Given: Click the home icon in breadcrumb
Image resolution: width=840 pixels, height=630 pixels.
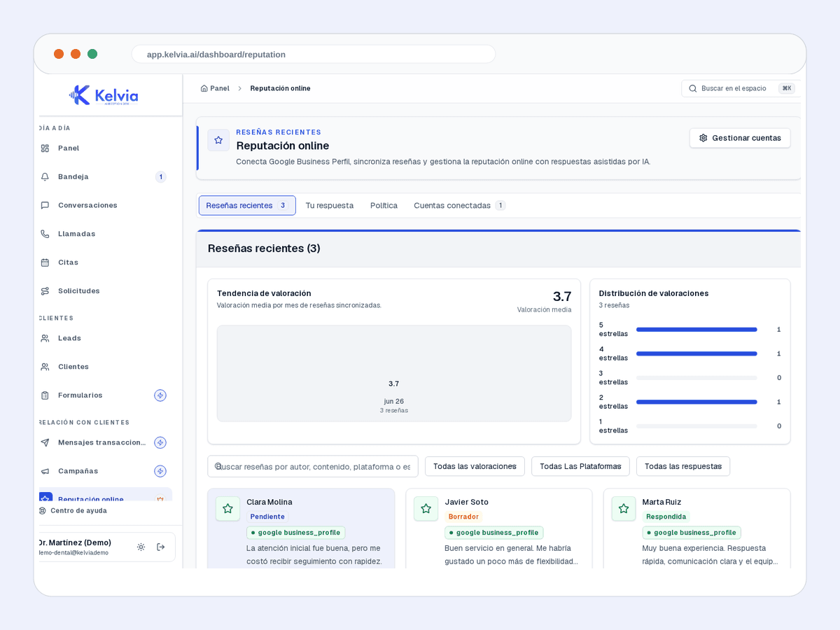Looking at the screenshot, I should tap(204, 88).
